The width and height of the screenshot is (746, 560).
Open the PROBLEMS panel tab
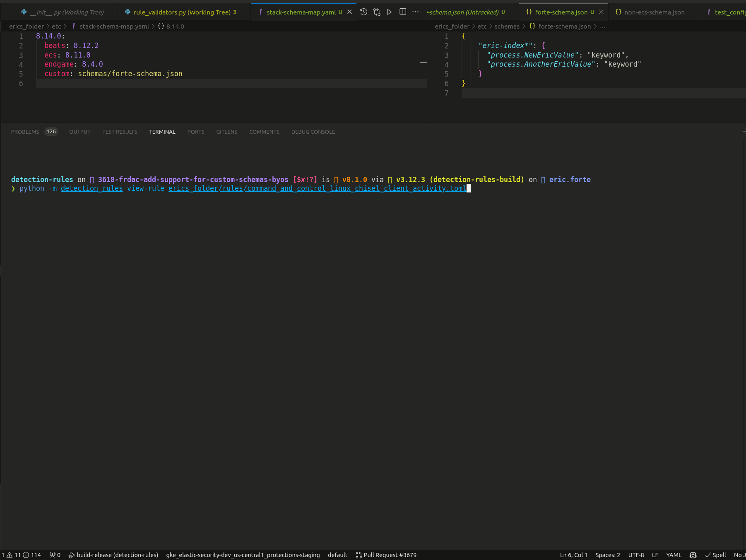coord(25,132)
